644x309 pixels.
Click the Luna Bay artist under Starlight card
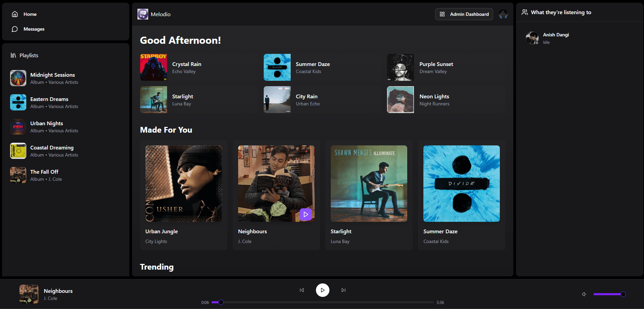(x=340, y=241)
